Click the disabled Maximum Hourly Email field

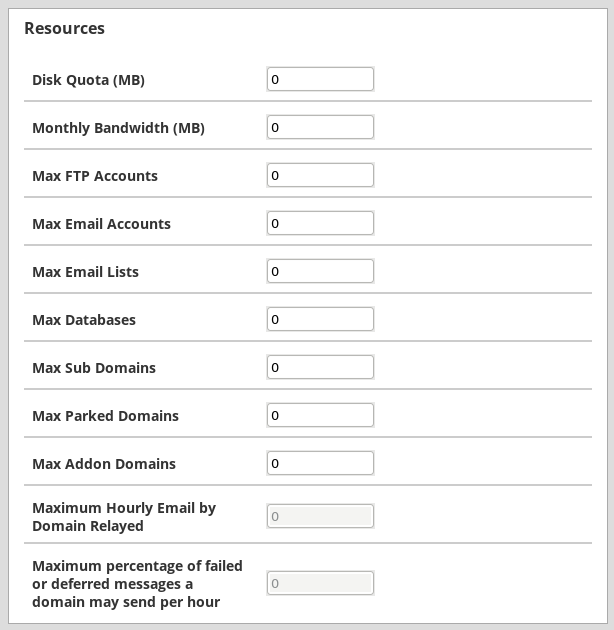[320, 516]
